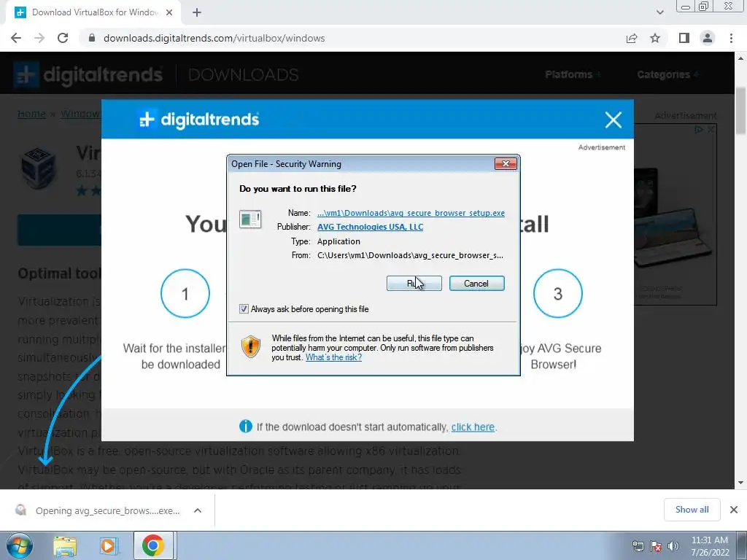Close the downloads bar
Viewport: 747px width, 560px height.
pos(734,510)
